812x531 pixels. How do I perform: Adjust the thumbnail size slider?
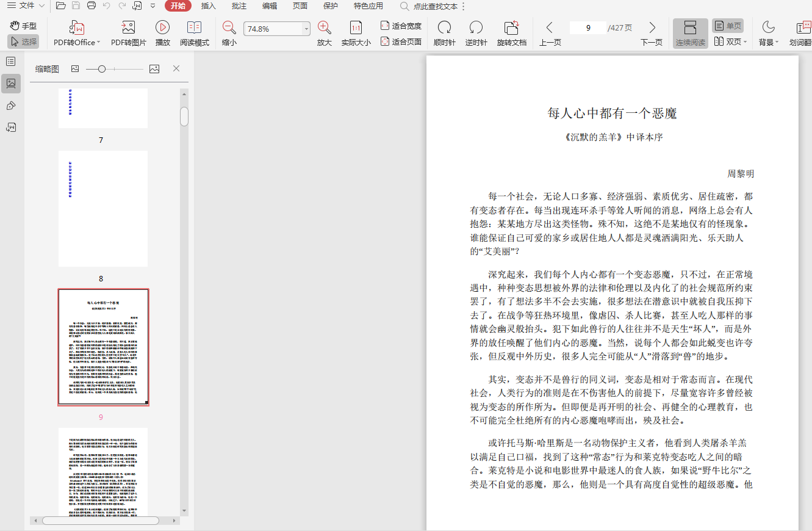(102, 69)
